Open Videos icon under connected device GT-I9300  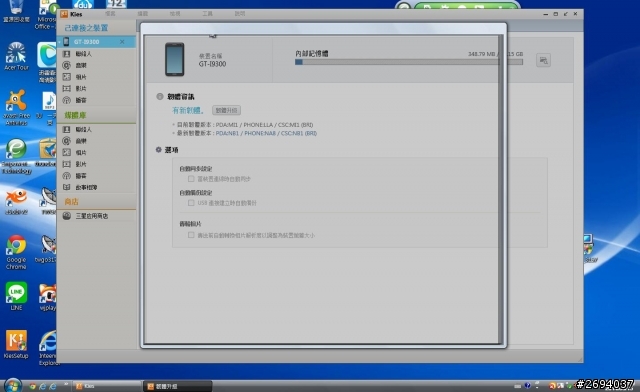pos(67,88)
